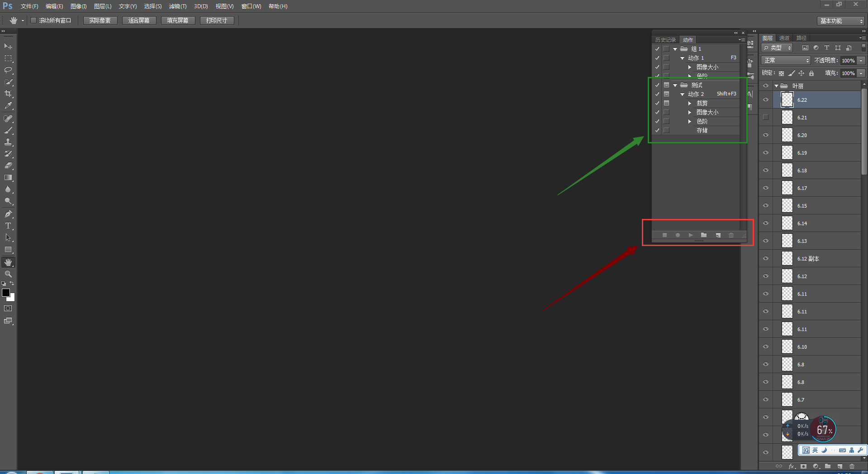Click the Stop button in Actions panel
The width and height of the screenshot is (868, 474).
(x=664, y=235)
